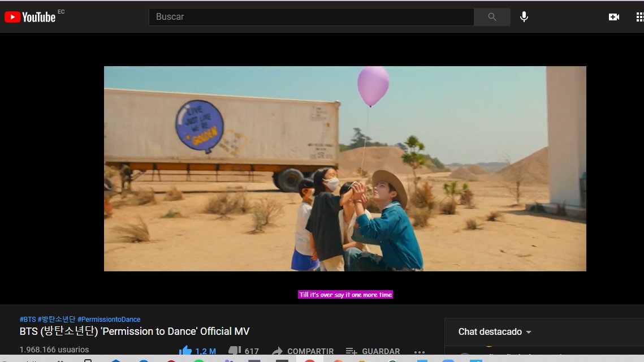This screenshot has height=362, width=644.
Task: Click the subtitle 'Till it's over say it one more time'
Action: pos(345,295)
